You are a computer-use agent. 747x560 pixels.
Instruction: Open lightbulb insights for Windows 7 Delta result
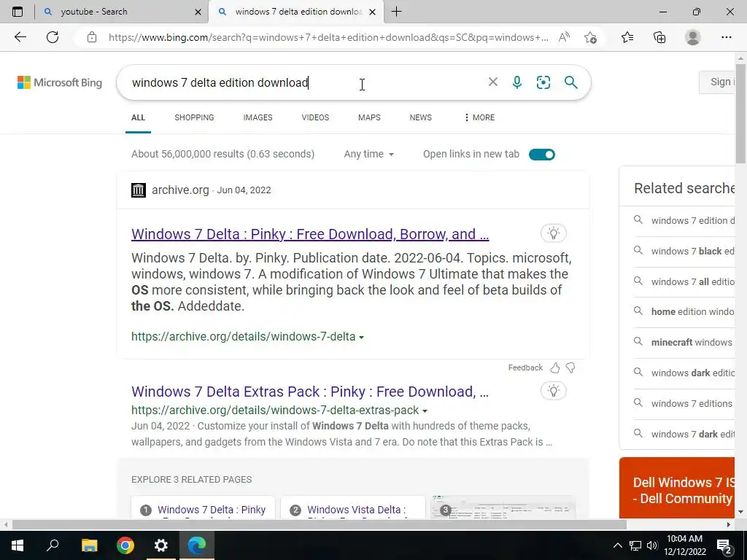click(553, 233)
